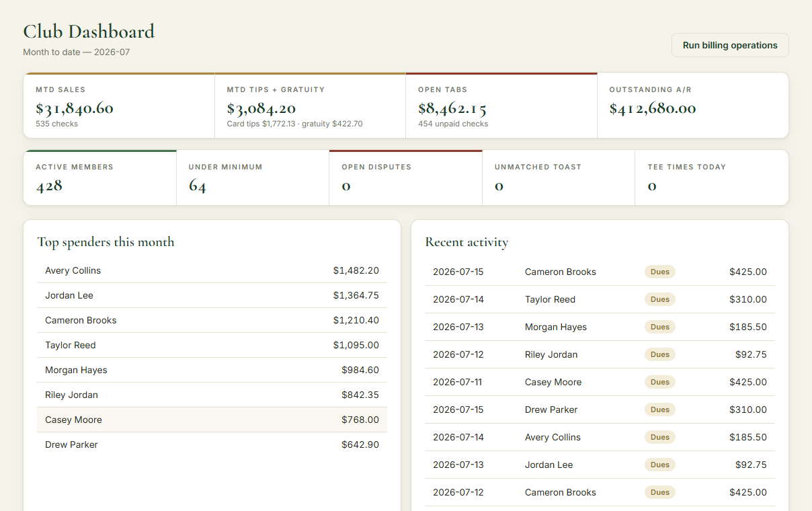Click Morgan Hayes in Top spenders
The image size is (812, 511).
point(76,370)
